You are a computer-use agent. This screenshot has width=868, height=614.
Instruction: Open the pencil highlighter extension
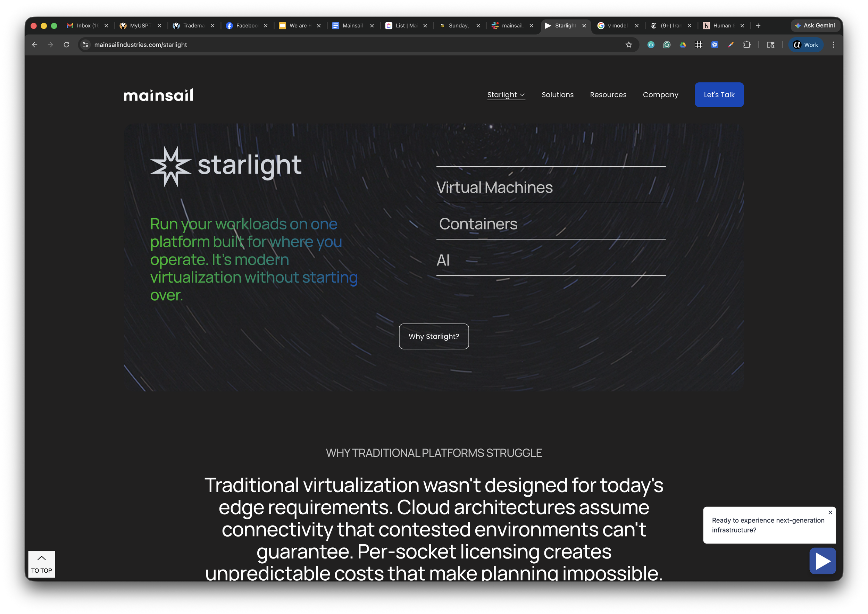click(x=731, y=45)
